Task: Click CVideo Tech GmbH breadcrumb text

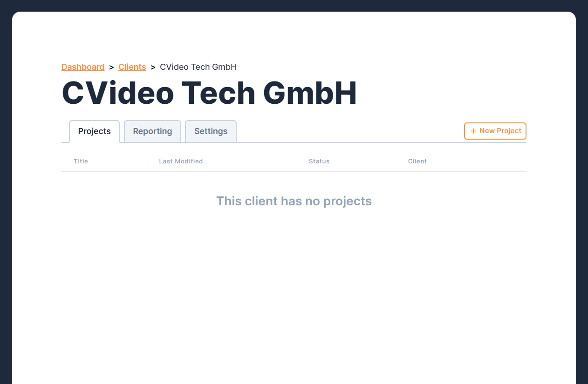Action: (x=198, y=67)
